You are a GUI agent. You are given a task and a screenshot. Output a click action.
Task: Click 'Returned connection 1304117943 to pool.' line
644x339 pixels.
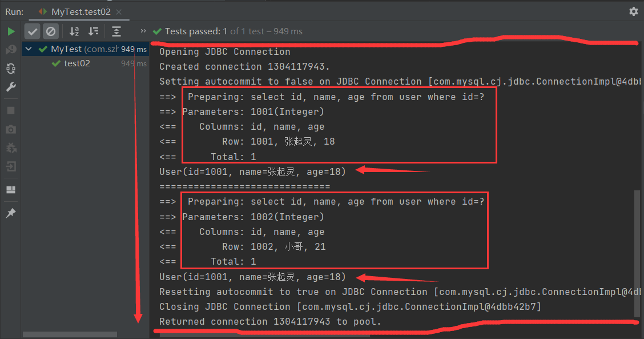[270, 321]
